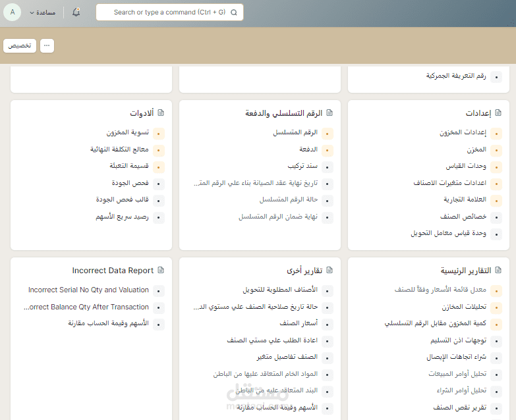Open حالة تاريخ صلاحية الصنف report link
This screenshot has height=420, width=516.
click(x=256, y=307)
